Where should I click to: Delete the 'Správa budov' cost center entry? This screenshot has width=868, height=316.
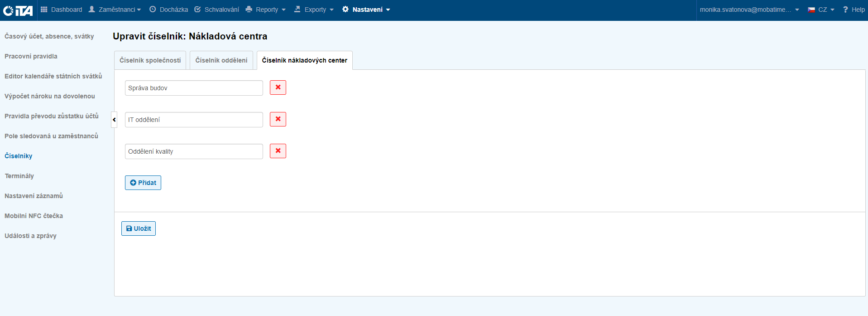coord(278,88)
